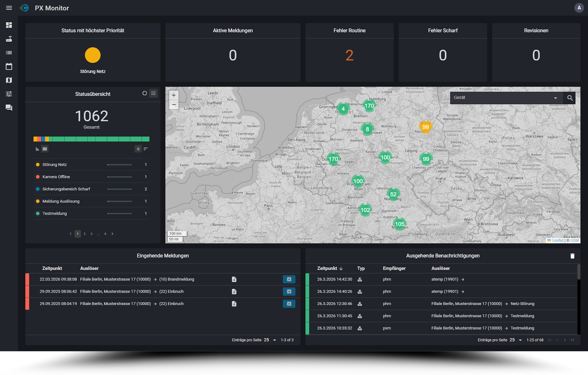The image size is (588, 375).
Task: Refresh the Statusübersicht panel
Action: tap(145, 93)
